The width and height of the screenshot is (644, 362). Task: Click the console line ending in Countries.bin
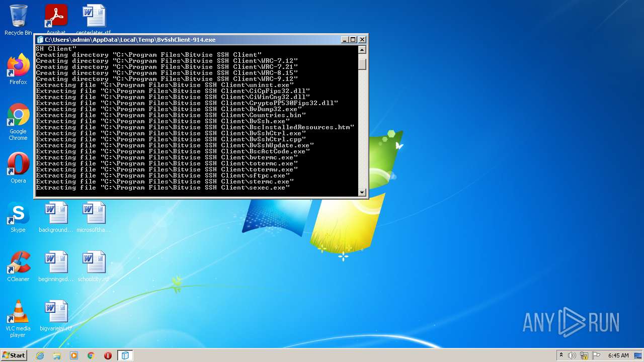point(171,115)
